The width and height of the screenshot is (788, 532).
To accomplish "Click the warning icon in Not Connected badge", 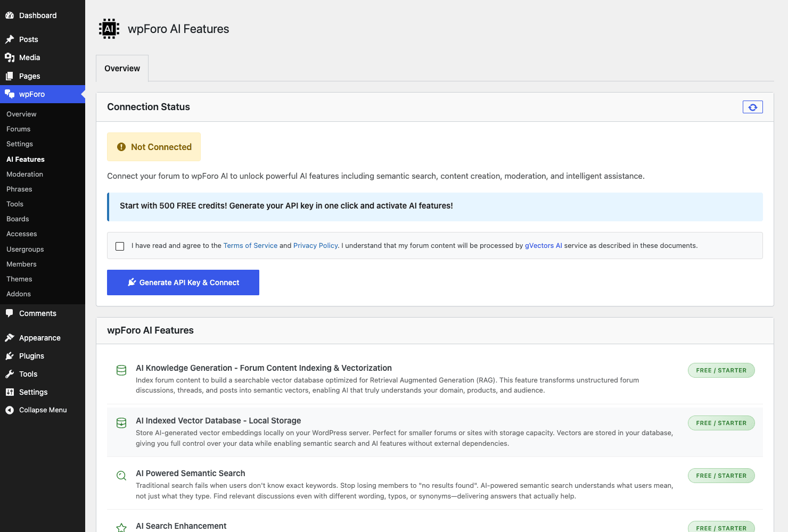I will coord(121,147).
